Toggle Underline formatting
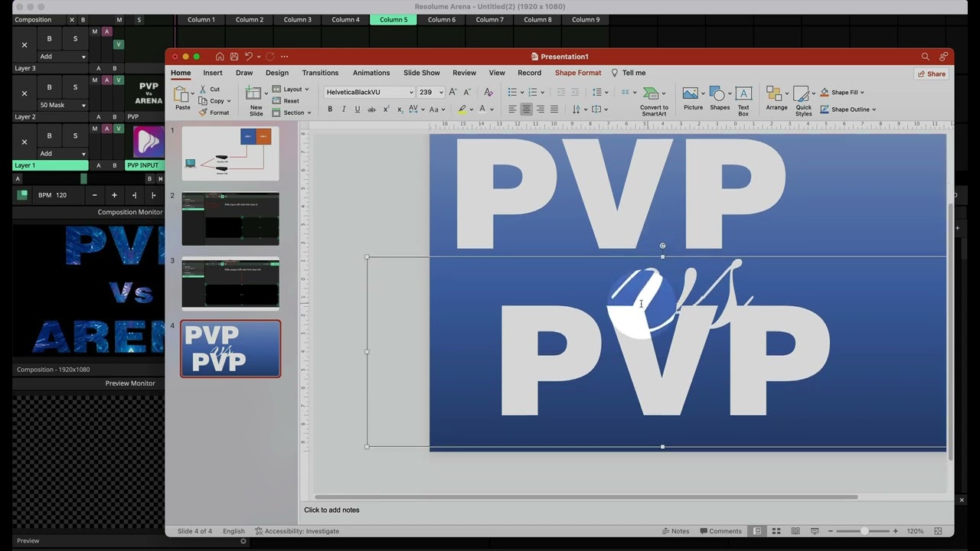 (x=358, y=109)
